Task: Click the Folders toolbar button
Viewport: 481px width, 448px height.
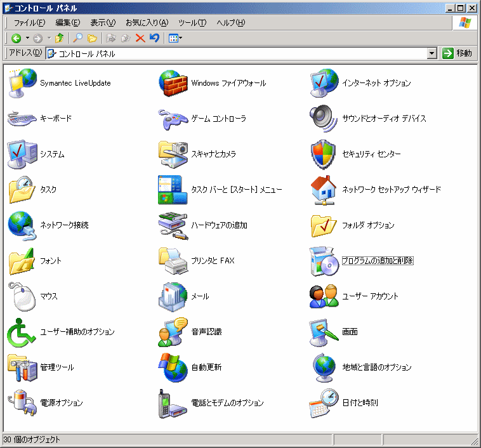Action: tap(92, 38)
